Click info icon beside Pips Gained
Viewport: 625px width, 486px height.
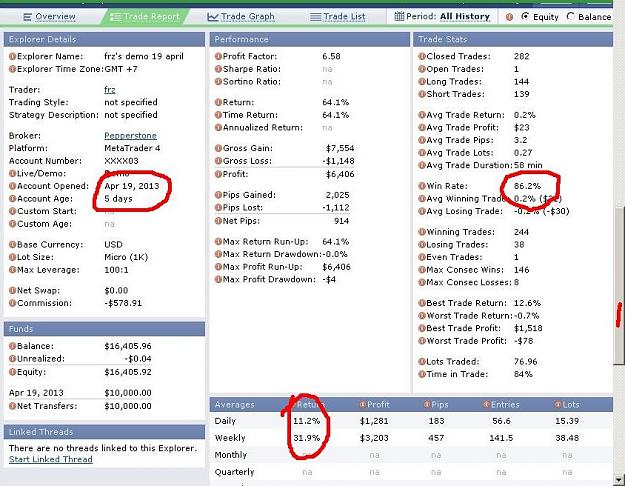(218, 195)
